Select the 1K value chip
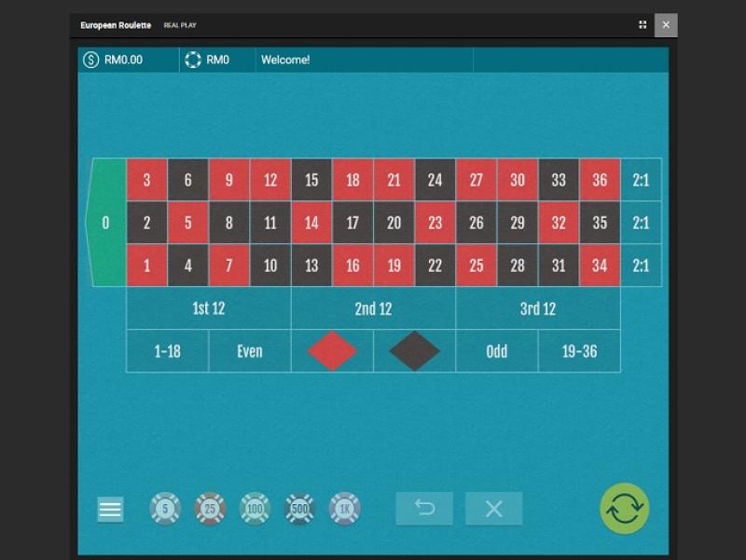This screenshot has height=560, width=746. [x=344, y=509]
